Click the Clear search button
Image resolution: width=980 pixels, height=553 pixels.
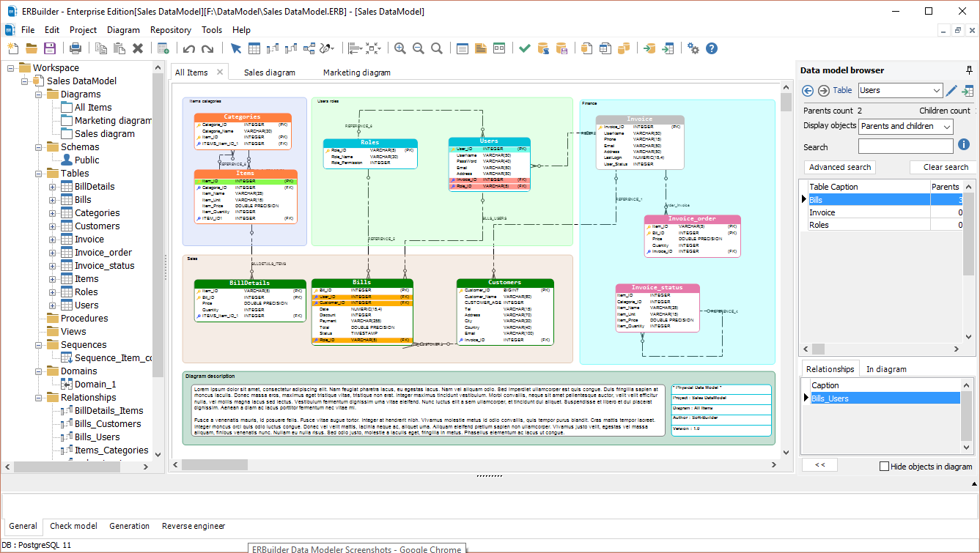click(x=945, y=167)
